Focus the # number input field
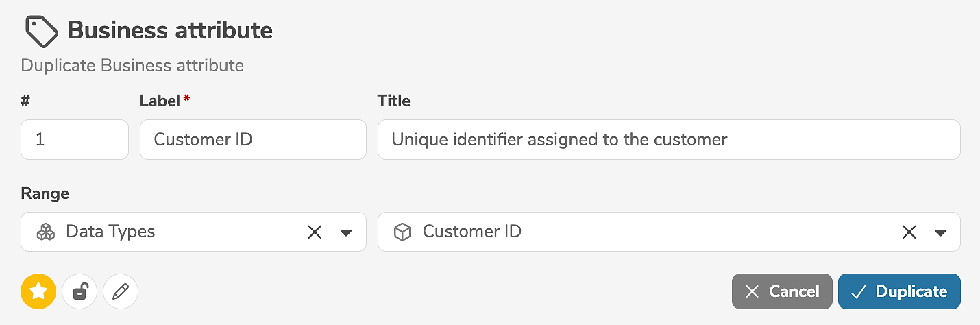 (75, 140)
